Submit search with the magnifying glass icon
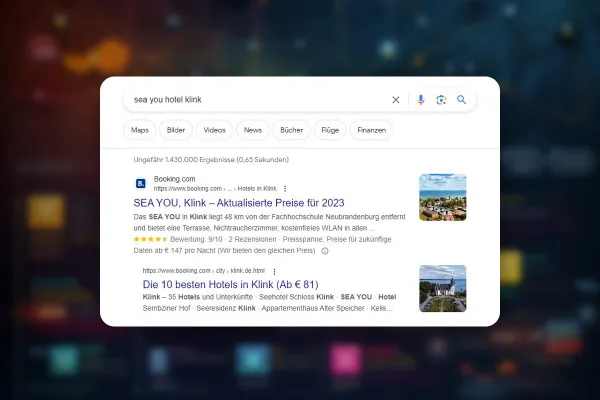The width and height of the screenshot is (600, 400). [x=461, y=100]
